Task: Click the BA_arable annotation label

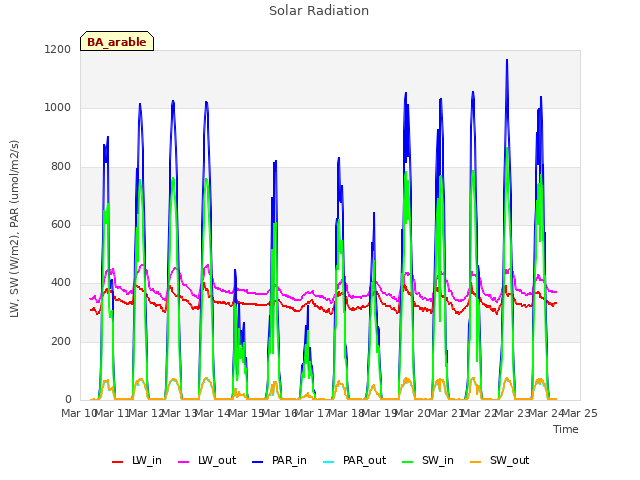Action: [117, 42]
